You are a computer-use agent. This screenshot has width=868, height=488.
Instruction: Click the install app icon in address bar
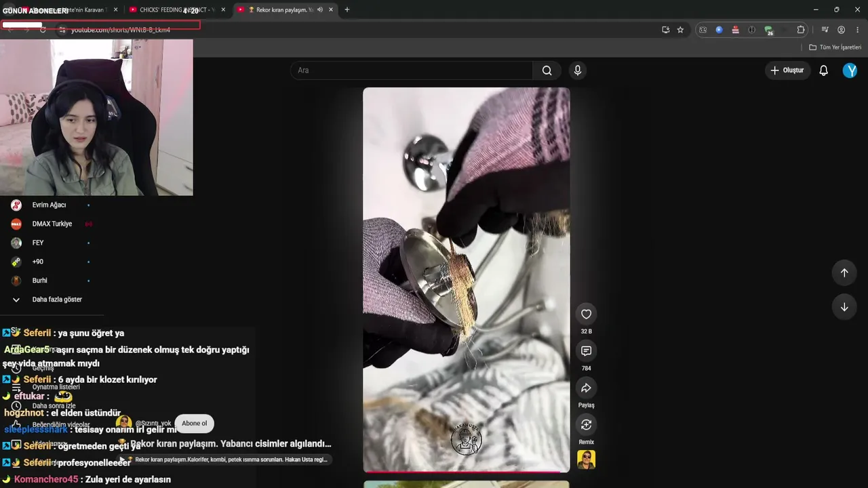click(x=666, y=30)
